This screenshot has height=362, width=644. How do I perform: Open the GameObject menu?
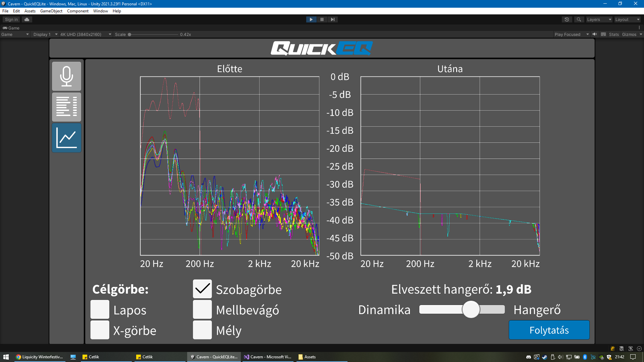pyautogui.click(x=51, y=11)
